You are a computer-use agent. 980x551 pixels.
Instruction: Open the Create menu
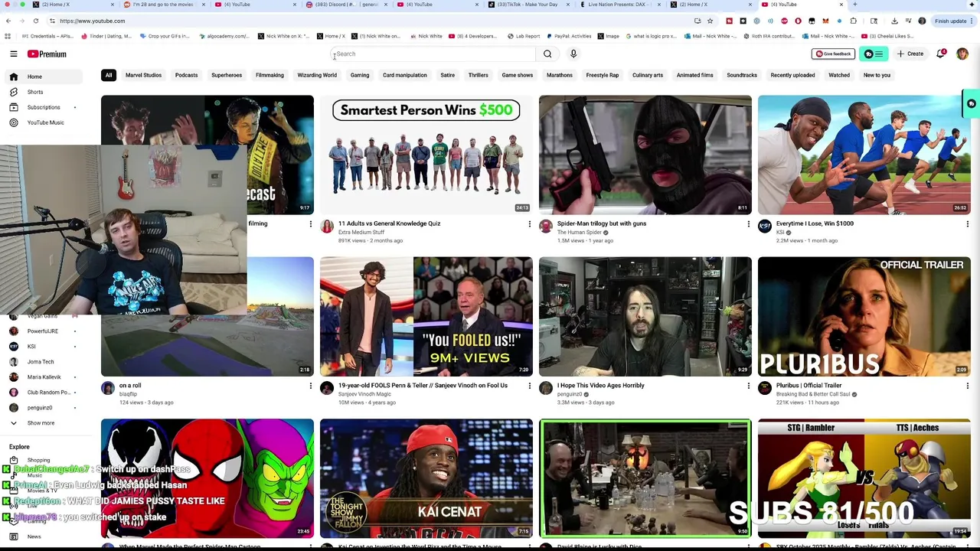(910, 54)
